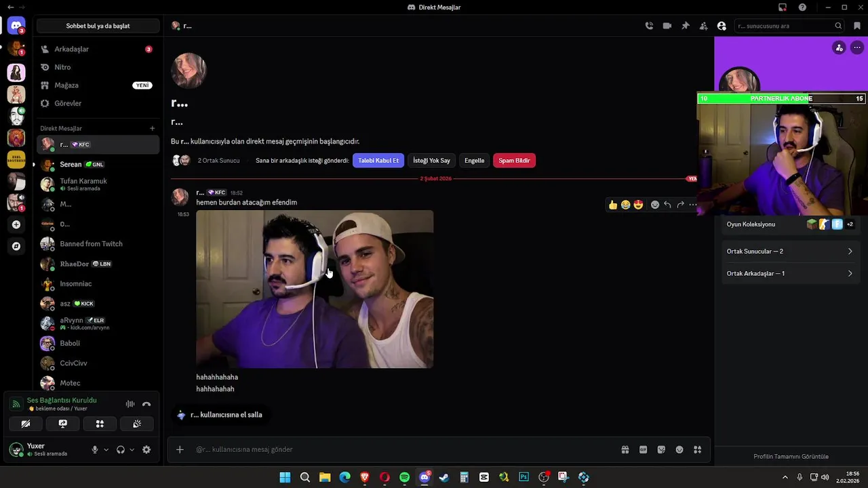The width and height of the screenshot is (868, 488).
Task: Open the sticker picker in the message bar
Action: pyautogui.click(x=661, y=449)
